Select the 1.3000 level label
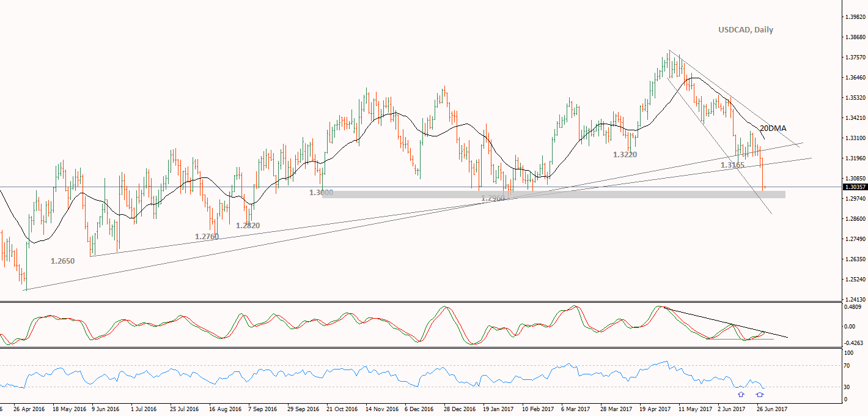The height and width of the screenshot is (416, 868). click(320, 193)
